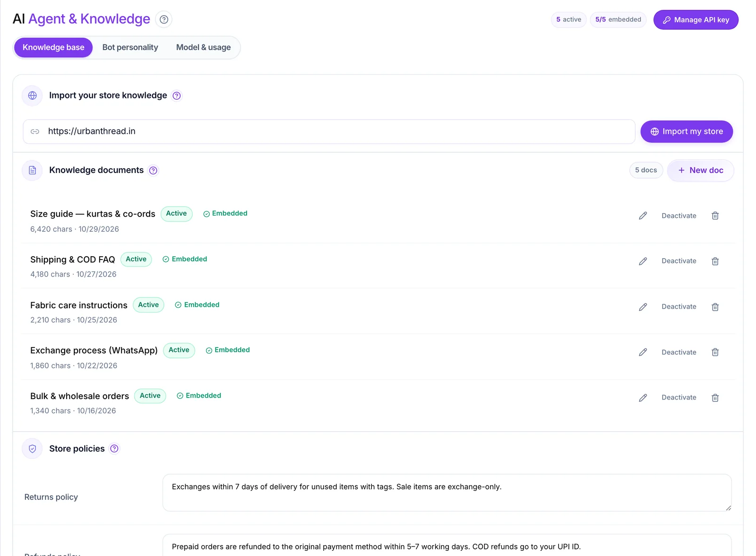The width and height of the screenshot is (756, 556).
Task: Click help icon beside Knowledge documents
Action: [x=153, y=170]
